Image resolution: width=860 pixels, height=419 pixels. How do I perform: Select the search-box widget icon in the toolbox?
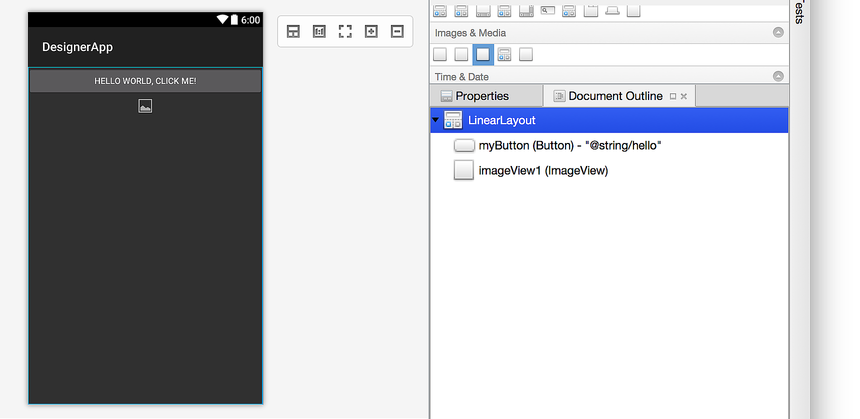[x=547, y=10]
